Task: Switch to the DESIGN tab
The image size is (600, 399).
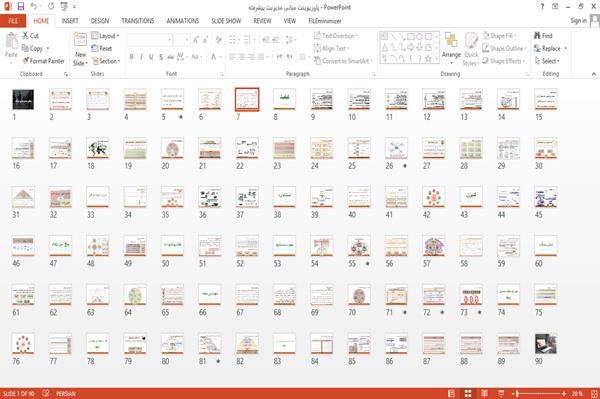Action: tap(100, 21)
